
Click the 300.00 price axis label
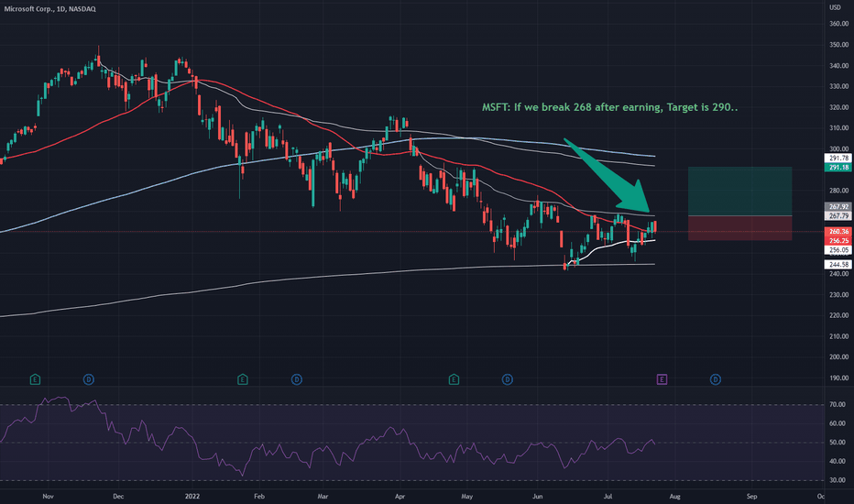(838, 148)
